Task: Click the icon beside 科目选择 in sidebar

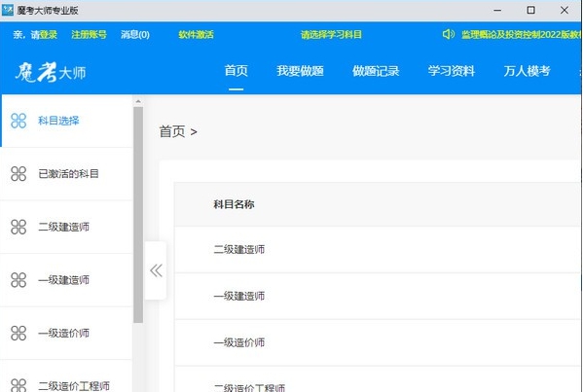Action: 18,121
